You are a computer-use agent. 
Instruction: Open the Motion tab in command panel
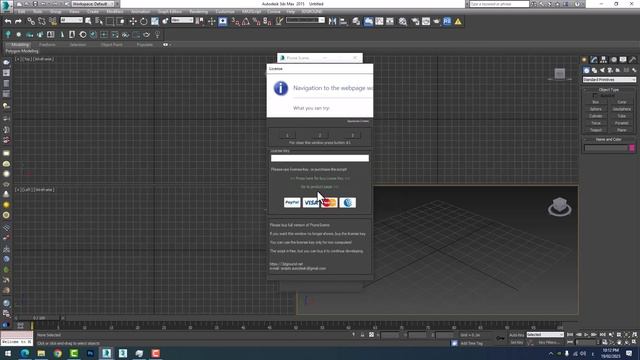[x=613, y=60]
